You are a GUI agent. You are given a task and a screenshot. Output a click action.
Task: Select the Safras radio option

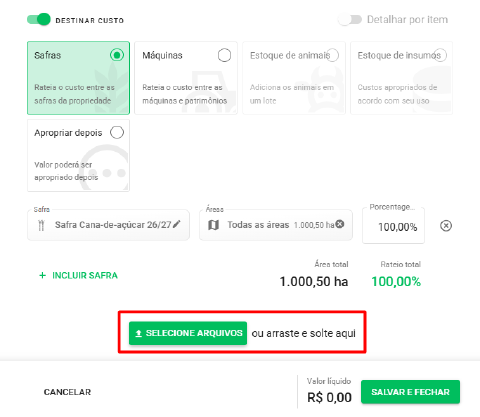[117, 55]
